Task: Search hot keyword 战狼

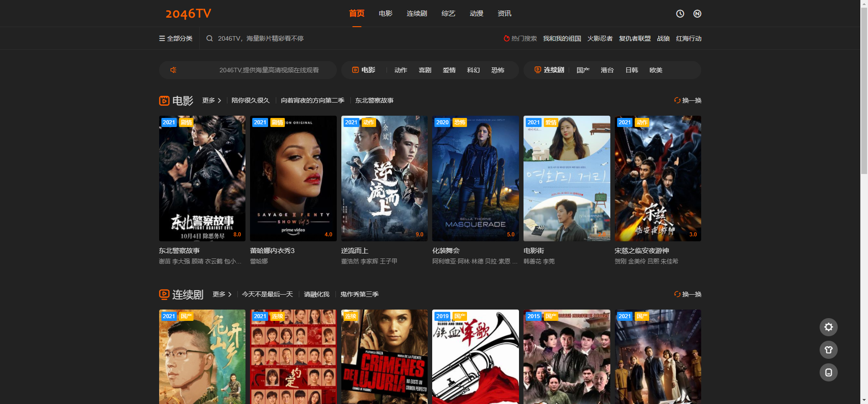Action: tap(663, 38)
